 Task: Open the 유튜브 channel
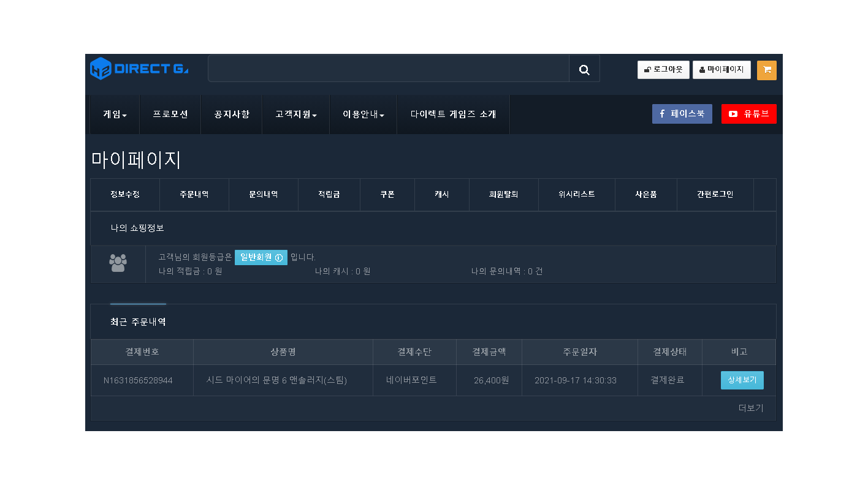748,114
